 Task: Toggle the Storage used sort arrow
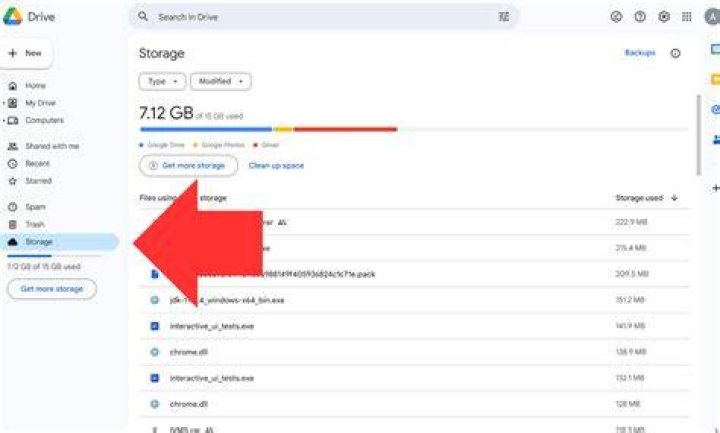coord(674,198)
